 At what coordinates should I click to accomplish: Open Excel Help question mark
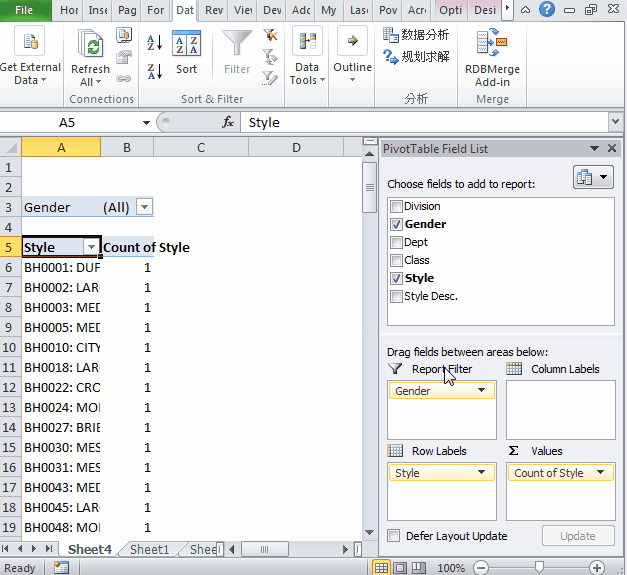(x=547, y=9)
